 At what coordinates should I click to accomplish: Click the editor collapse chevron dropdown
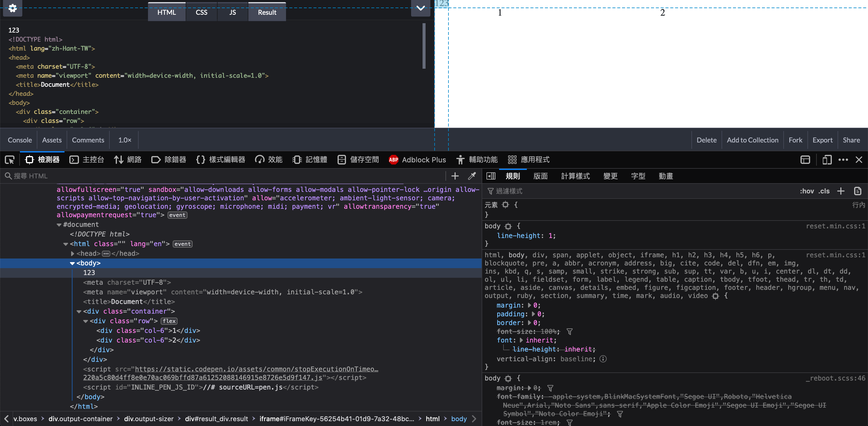(x=420, y=8)
